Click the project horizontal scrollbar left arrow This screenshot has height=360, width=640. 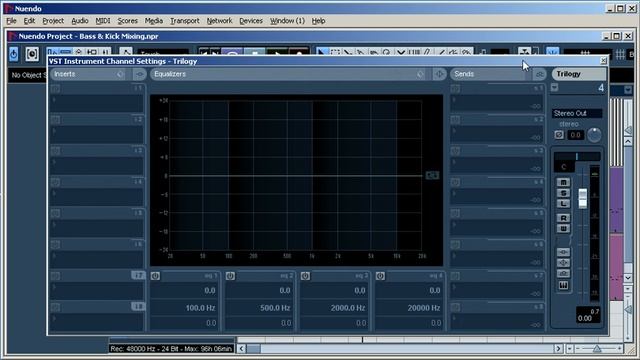tap(242, 349)
